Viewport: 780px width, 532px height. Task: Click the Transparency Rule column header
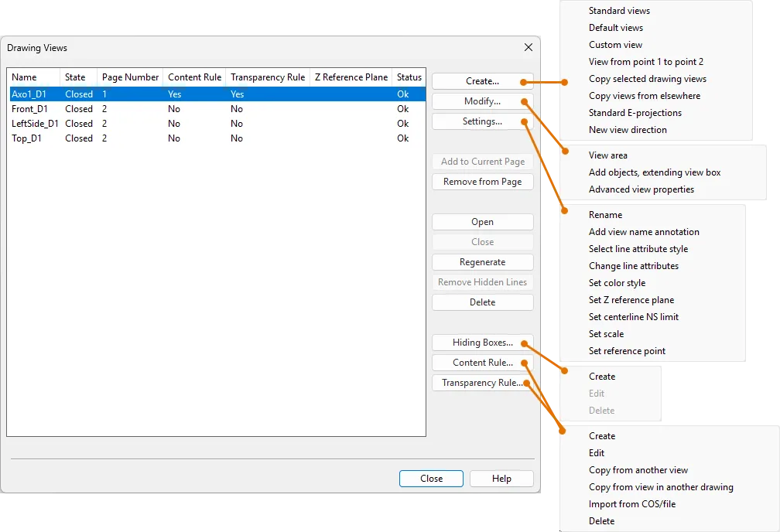pos(268,77)
